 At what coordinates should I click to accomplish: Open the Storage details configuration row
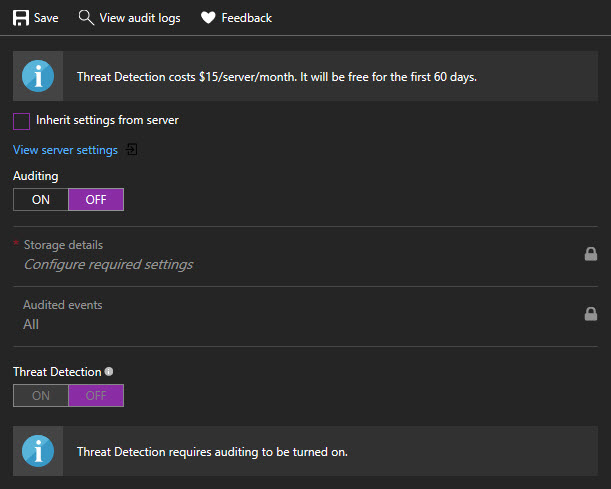point(300,256)
